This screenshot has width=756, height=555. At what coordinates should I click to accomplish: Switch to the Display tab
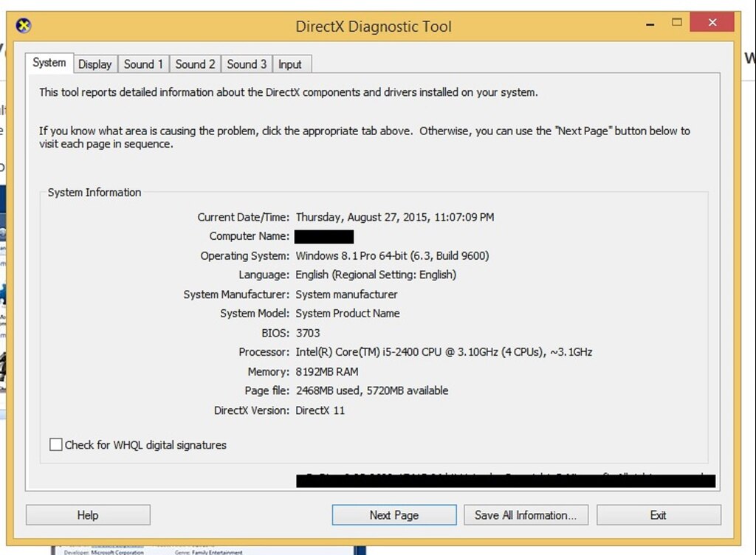tap(95, 64)
